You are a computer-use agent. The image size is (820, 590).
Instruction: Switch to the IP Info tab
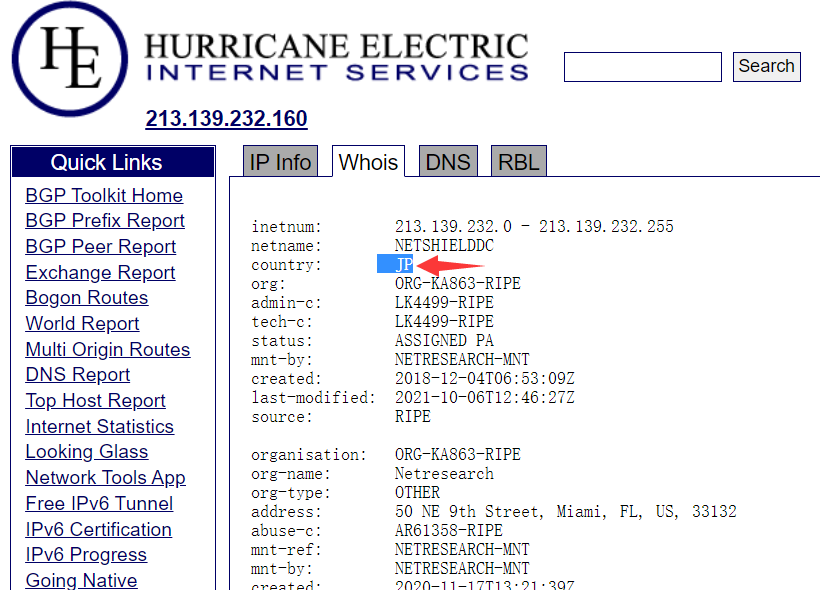point(280,162)
